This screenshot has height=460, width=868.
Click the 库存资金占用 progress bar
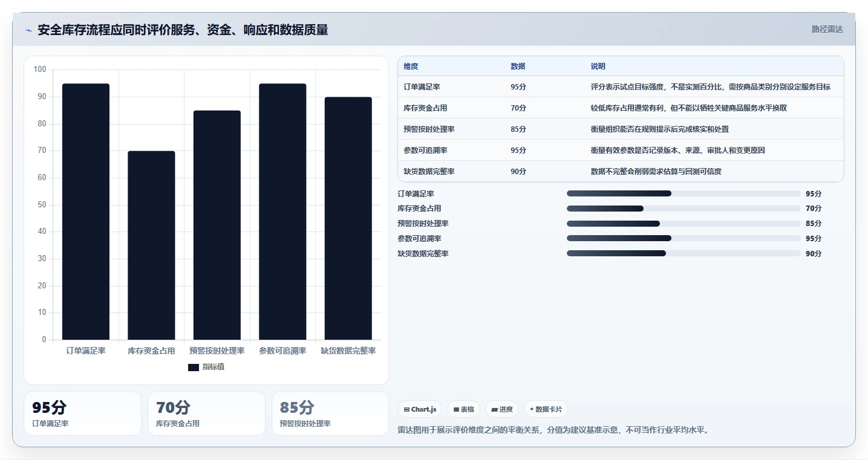point(684,209)
